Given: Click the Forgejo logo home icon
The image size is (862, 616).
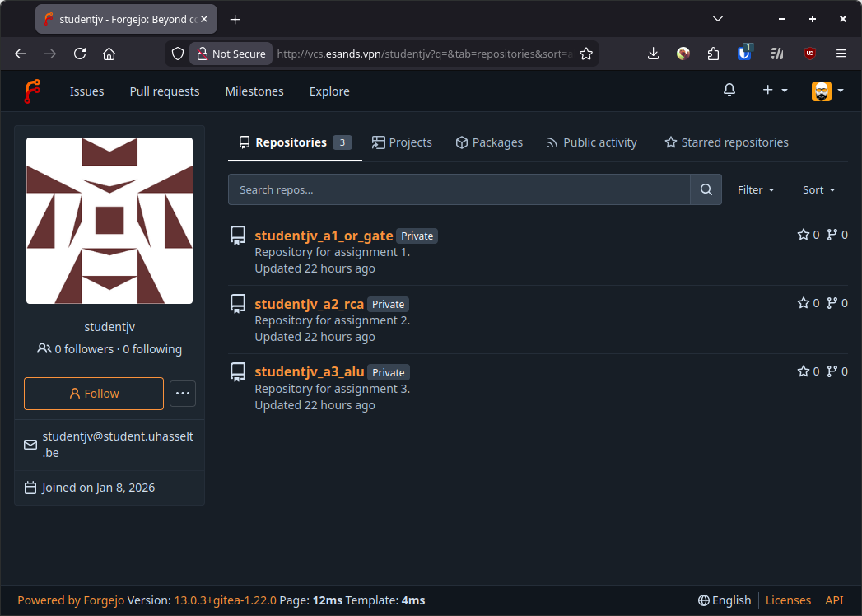Looking at the screenshot, I should (32, 91).
